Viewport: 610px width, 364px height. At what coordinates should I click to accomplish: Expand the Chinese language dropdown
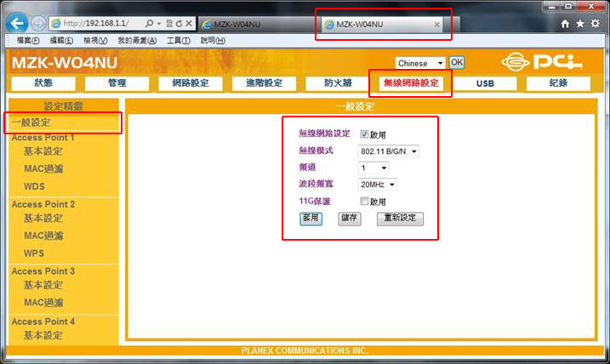[x=420, y=63]
